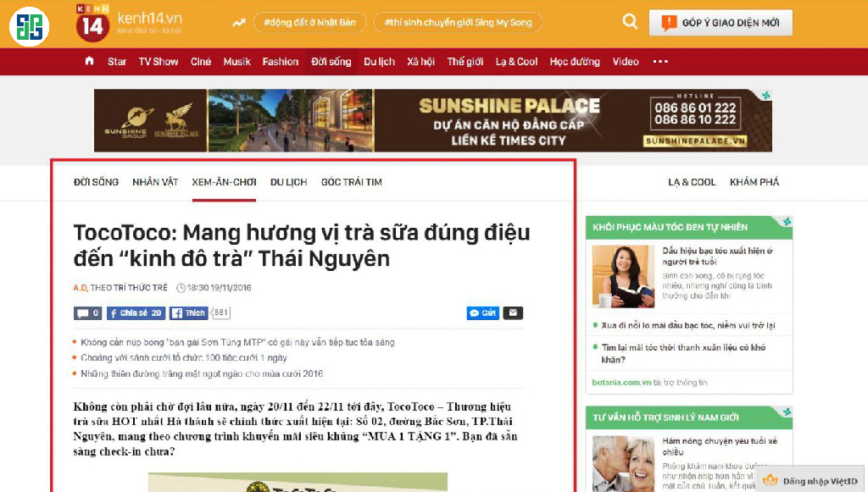The height and width of the screenshot is (492, 868).
Task: Select the KHÁM PHÁ sub-tab
Action: 754,182
